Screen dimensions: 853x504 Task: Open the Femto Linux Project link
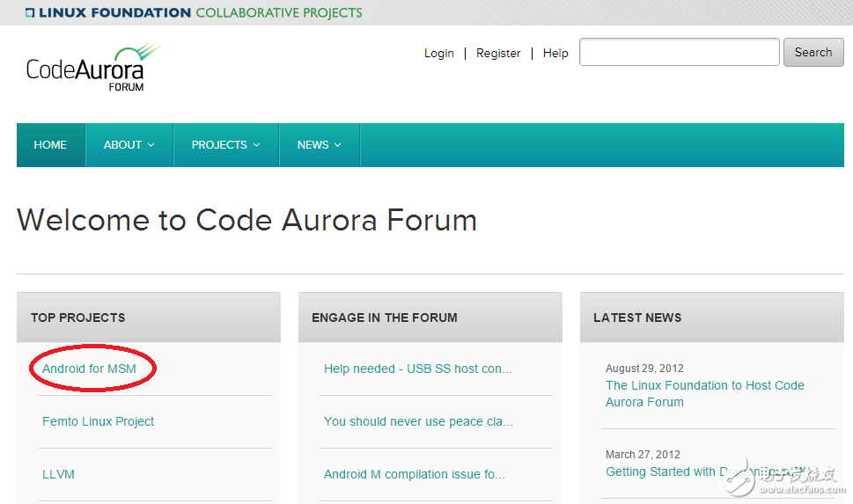(98, 421)
